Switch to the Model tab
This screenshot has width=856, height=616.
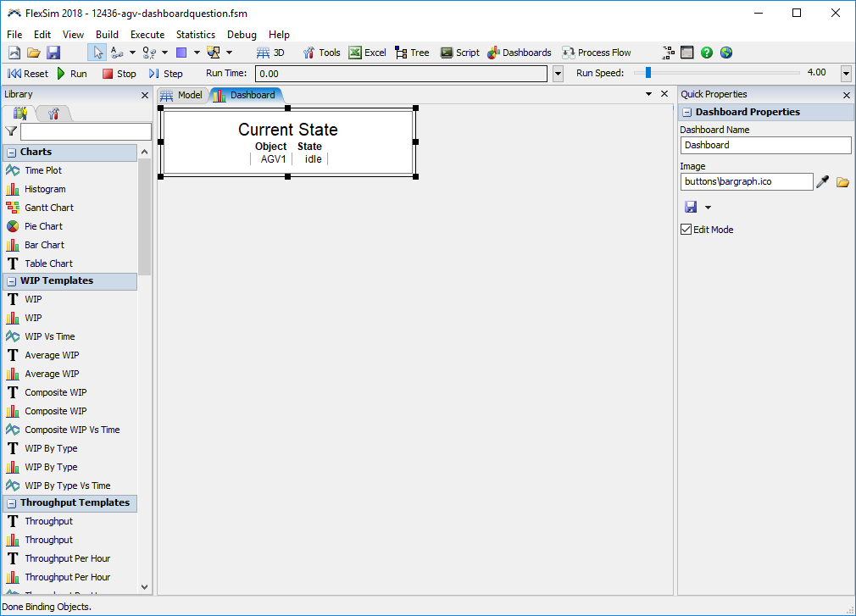click(181, 95)
